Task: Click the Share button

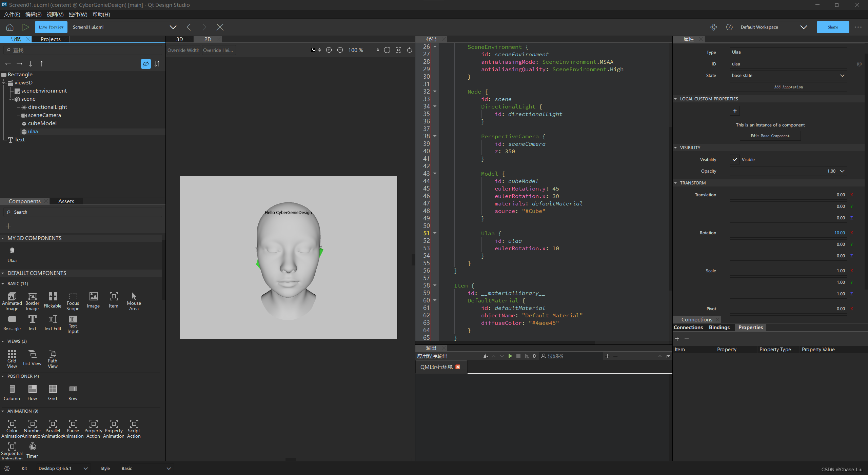Action: click(x=833, y=27)
